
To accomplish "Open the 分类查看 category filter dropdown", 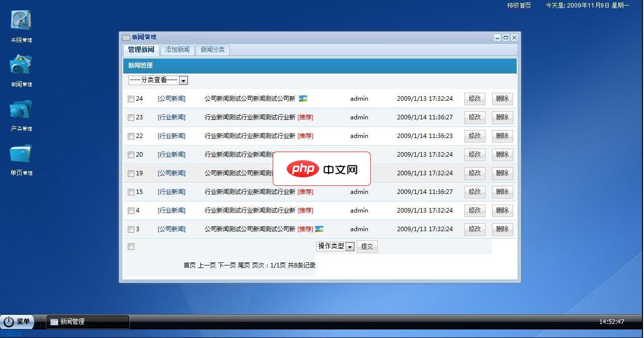I will 183,80.
